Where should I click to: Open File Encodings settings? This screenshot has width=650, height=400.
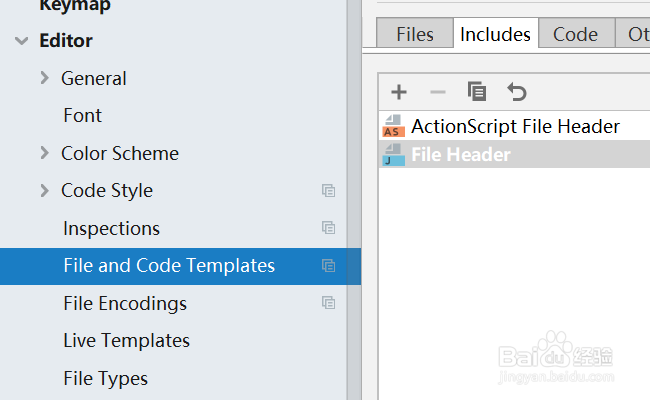[x=125, y=303]
